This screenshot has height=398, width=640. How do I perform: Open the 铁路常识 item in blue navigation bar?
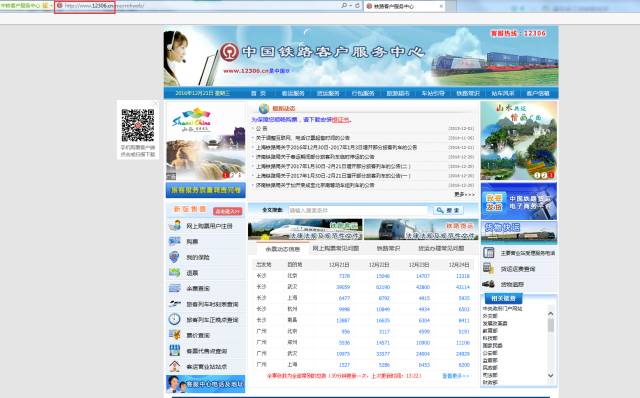[468, 93]
